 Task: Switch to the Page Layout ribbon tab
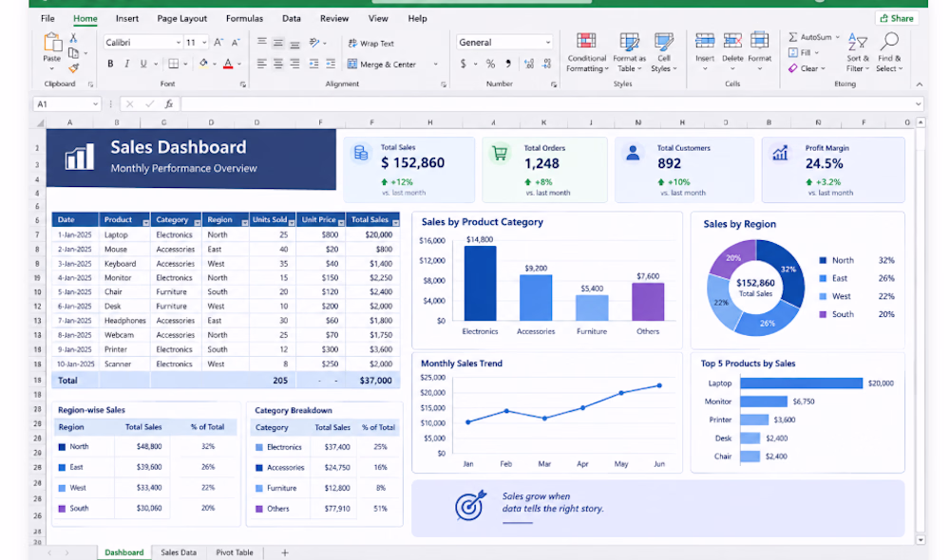coord(181,18)
